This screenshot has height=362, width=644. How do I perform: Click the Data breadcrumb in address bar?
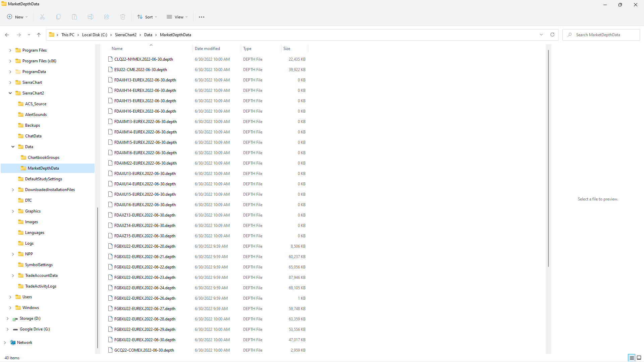[148, 35]
